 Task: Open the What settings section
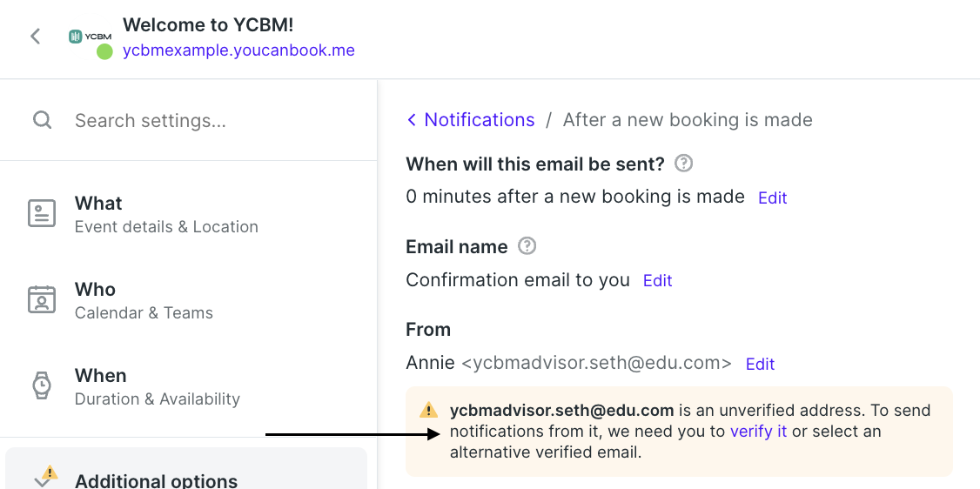click(189, 213)
